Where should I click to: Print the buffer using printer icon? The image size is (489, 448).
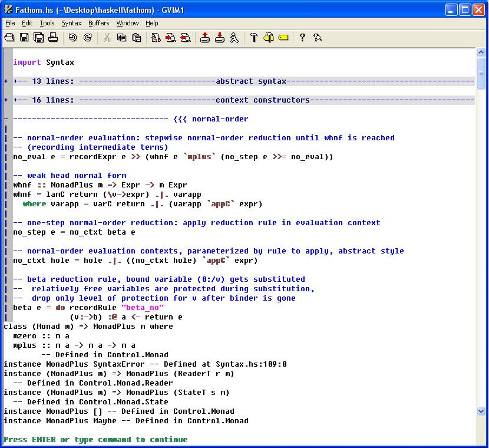click(53, 38)
